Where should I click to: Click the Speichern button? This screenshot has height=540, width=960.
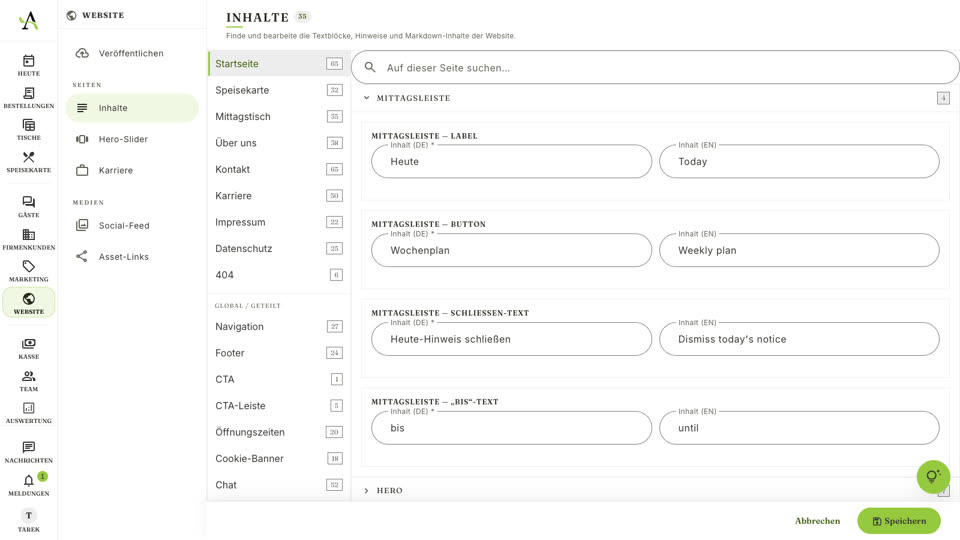[x=898, y=521]
